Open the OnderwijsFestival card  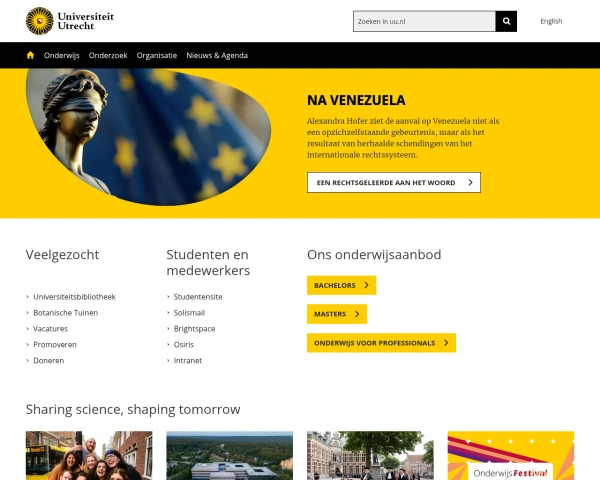click(x=511, y=456)
